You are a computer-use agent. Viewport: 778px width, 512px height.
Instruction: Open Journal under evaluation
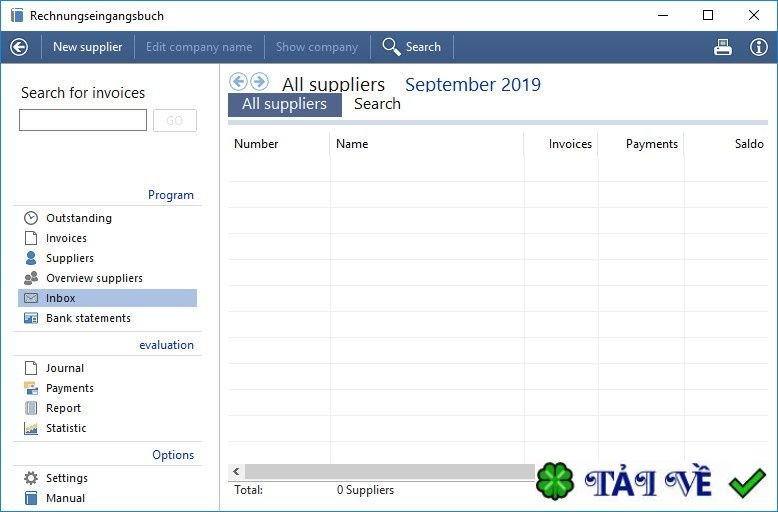65,369
